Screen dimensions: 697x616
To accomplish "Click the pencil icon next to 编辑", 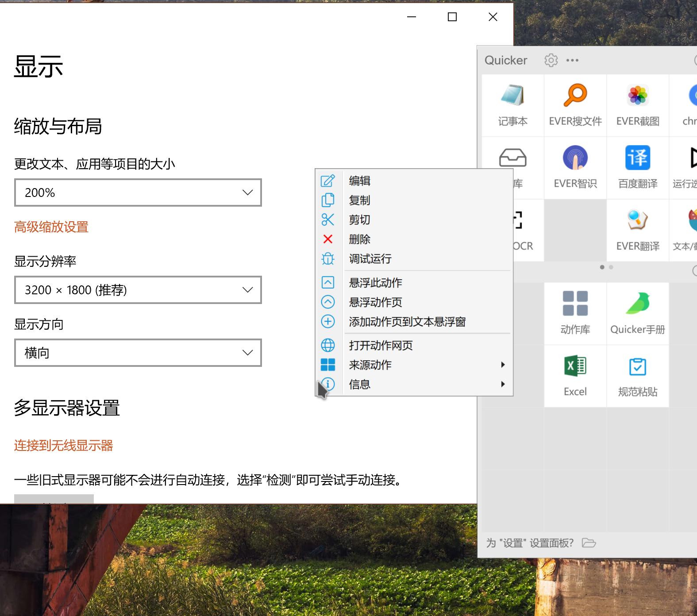I will [x=328, y=181].
